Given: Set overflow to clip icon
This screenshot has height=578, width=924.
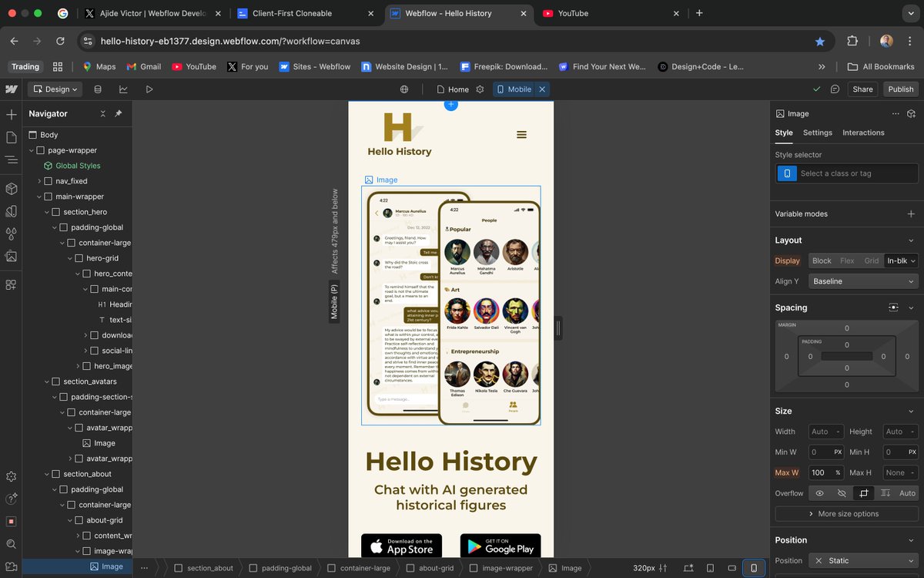Looking at the screenshot, I should coord(863,493).
